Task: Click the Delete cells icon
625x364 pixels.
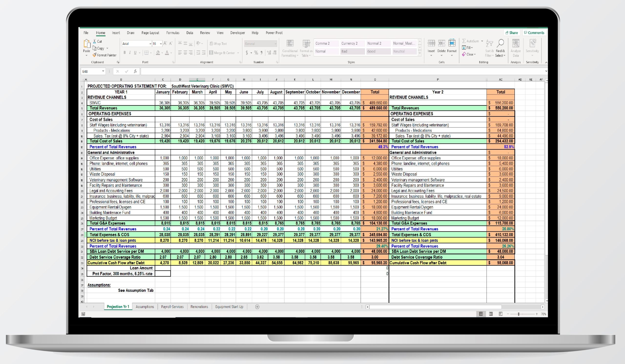Action: 441,44
